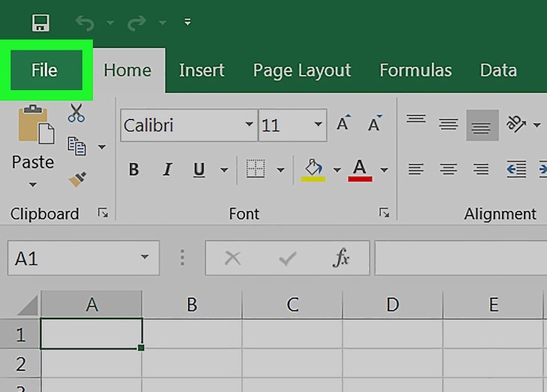Click the Paste button
This screenshot has height=392, width=547.
coord(33,146)
